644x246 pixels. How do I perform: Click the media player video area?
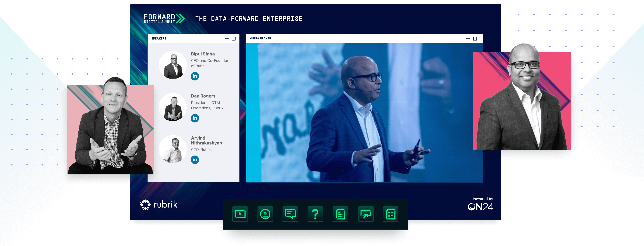tap(364, 113)
